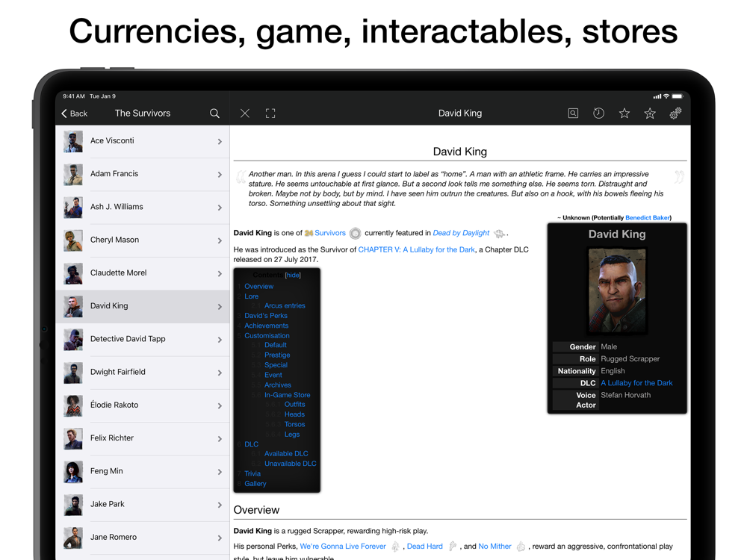Tap Ash J. Williams portrait thumbnail
747x560 pixels.
pos(73,208)
